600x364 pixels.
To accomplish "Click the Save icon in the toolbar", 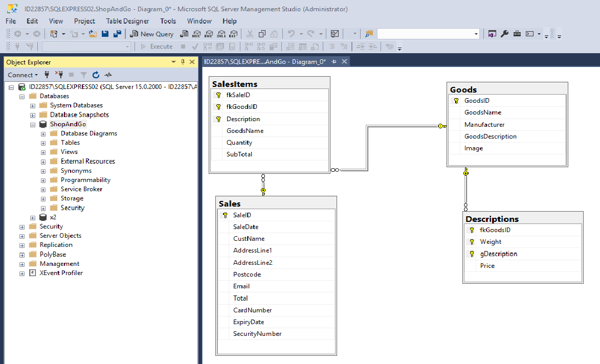I will point(105,34).
